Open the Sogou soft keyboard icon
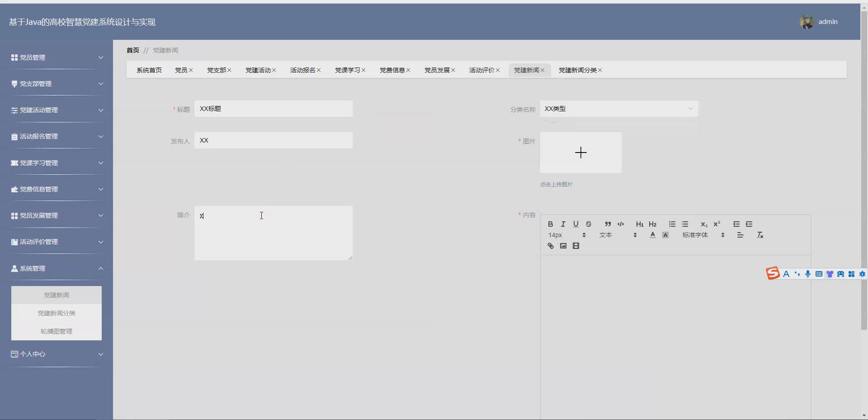The image size is (868, 420). point(819,274)
